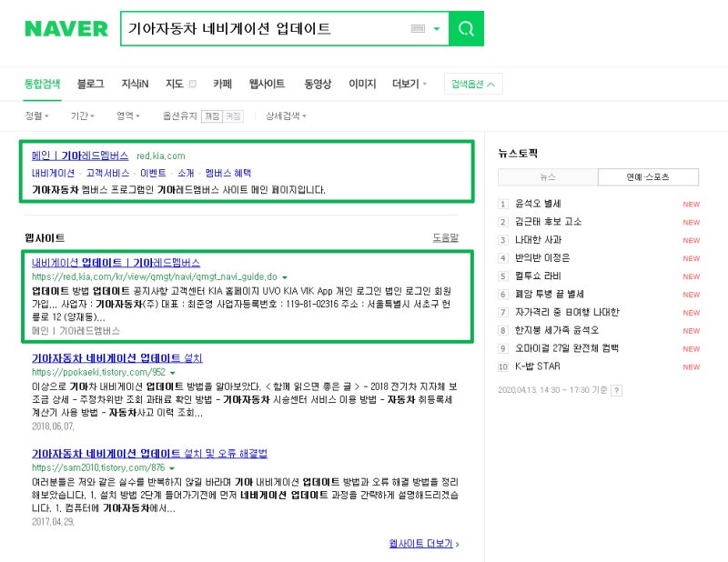Open news topic 반의반 이정은

[x=542, y=258]
